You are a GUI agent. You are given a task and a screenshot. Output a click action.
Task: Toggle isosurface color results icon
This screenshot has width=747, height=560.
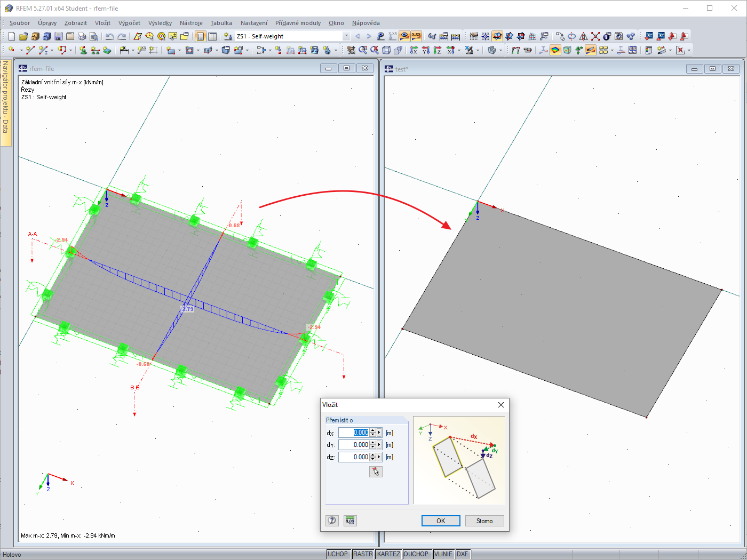click(555, 50)
